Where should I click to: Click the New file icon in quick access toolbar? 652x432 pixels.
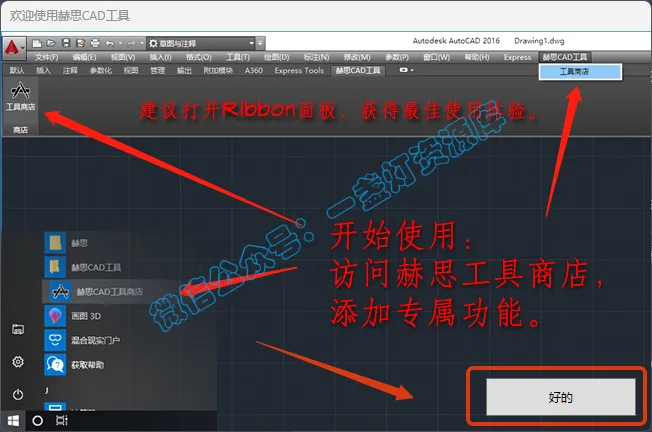37,43
